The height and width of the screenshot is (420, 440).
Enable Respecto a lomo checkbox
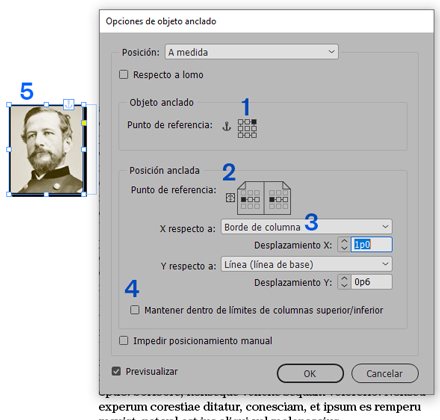point(123,74)
